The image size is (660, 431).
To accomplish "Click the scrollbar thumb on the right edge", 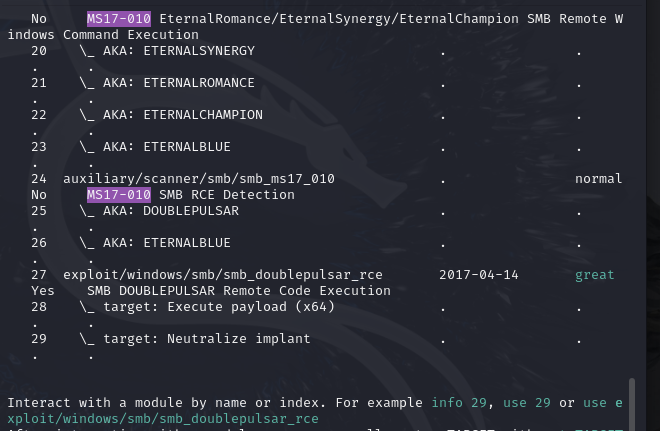I will 631,403.
